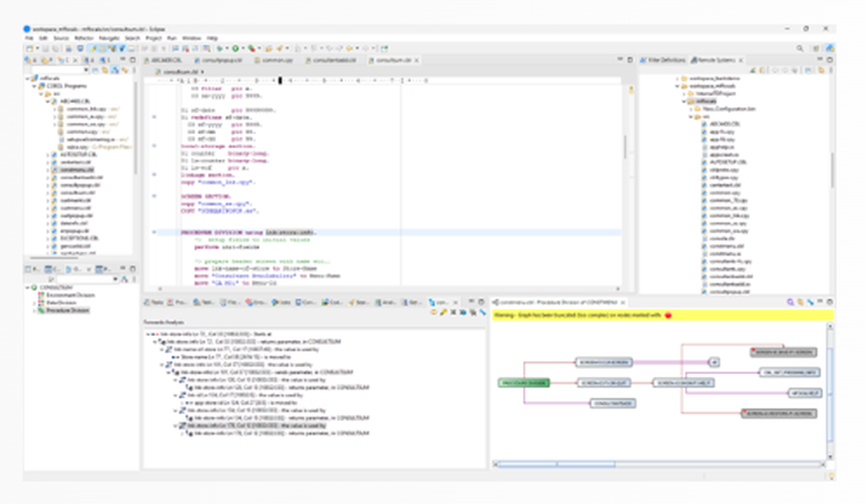Toggle the breakpoint marker beside PROCEDURE DIVISION
This screenshot has width=866, height=504.
click(x=156, y=230)
